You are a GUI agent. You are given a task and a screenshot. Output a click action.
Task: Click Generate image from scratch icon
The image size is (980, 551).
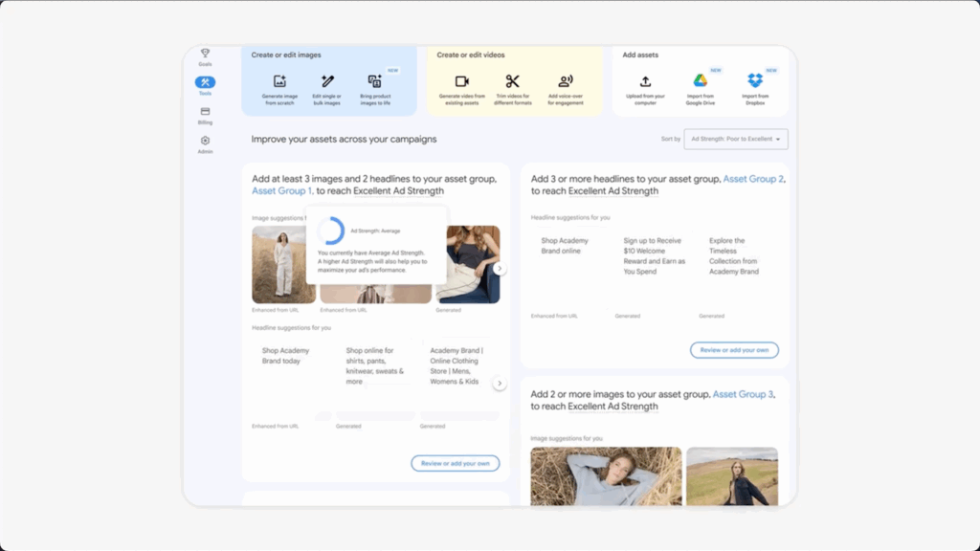click(279, 82)
